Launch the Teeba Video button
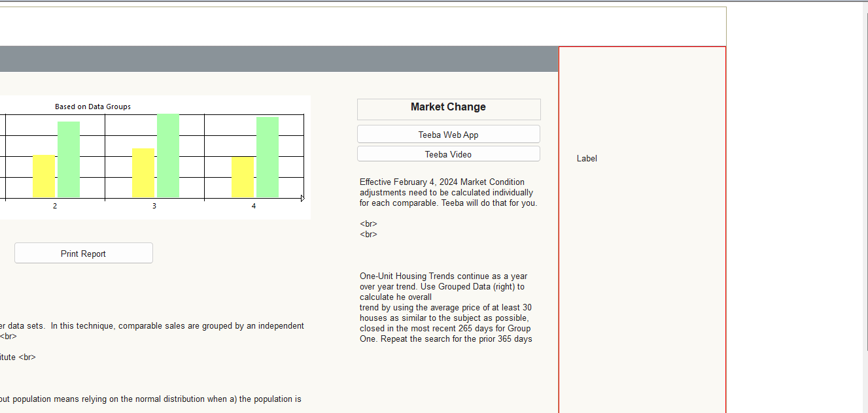Screen dimensions: 868x413 click(x=449, y=154)
